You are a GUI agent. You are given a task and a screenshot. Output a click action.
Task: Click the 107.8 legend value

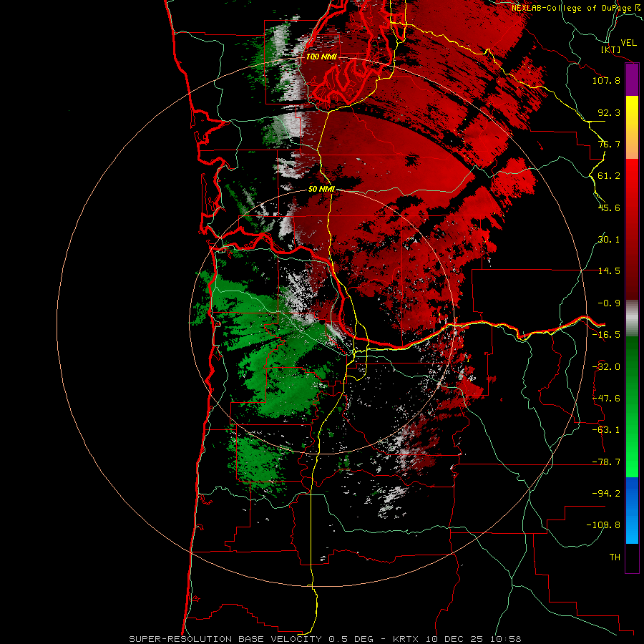(x=606, y=80)
